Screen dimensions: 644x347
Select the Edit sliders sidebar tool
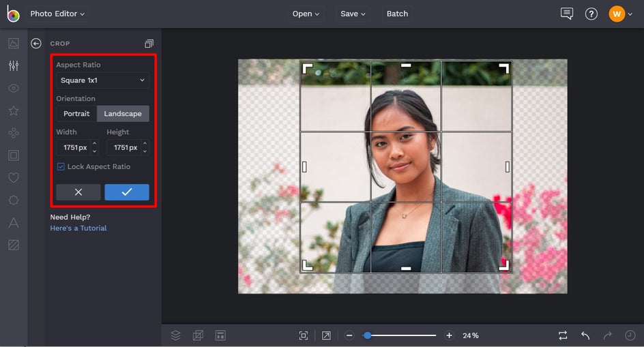[14, 65]
